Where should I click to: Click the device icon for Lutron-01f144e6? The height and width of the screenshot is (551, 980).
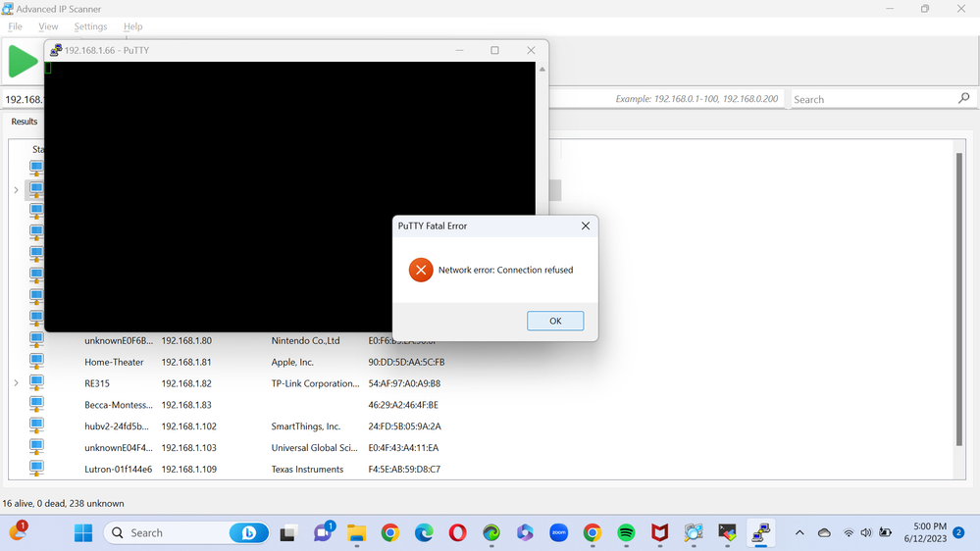pos(36,468)
